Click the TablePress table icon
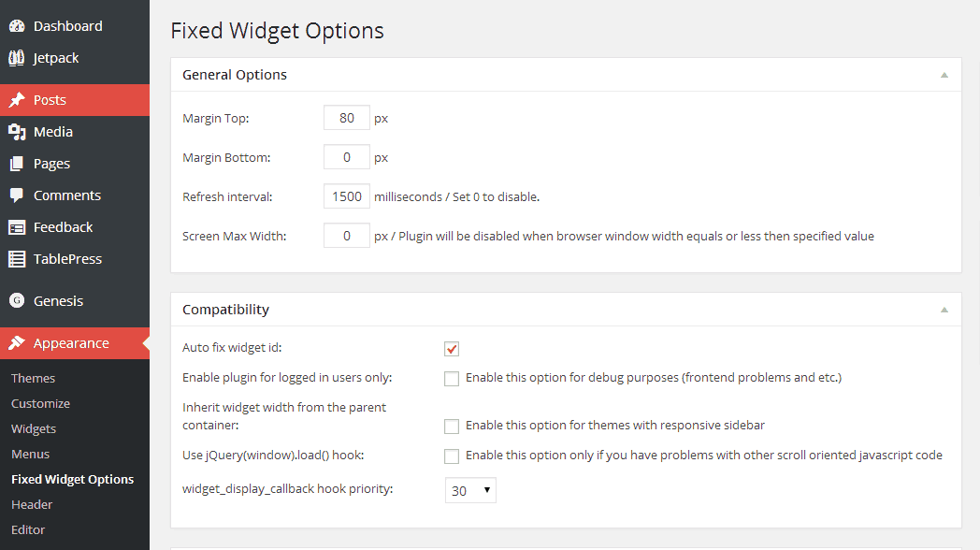The height and width of the screenshot is (550, 980). pyautogui.click(x=17, y=259)
